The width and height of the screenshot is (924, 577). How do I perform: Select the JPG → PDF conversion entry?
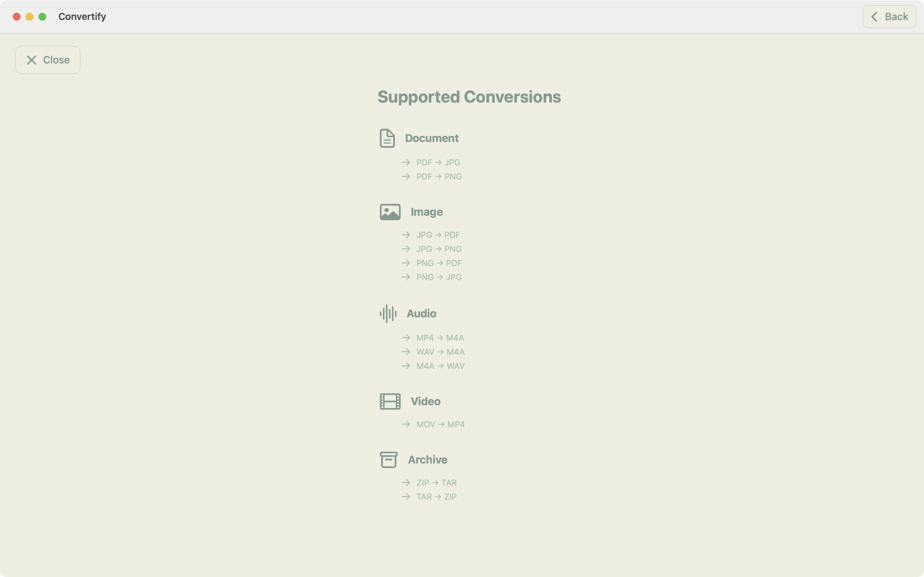tap(438, 235)
